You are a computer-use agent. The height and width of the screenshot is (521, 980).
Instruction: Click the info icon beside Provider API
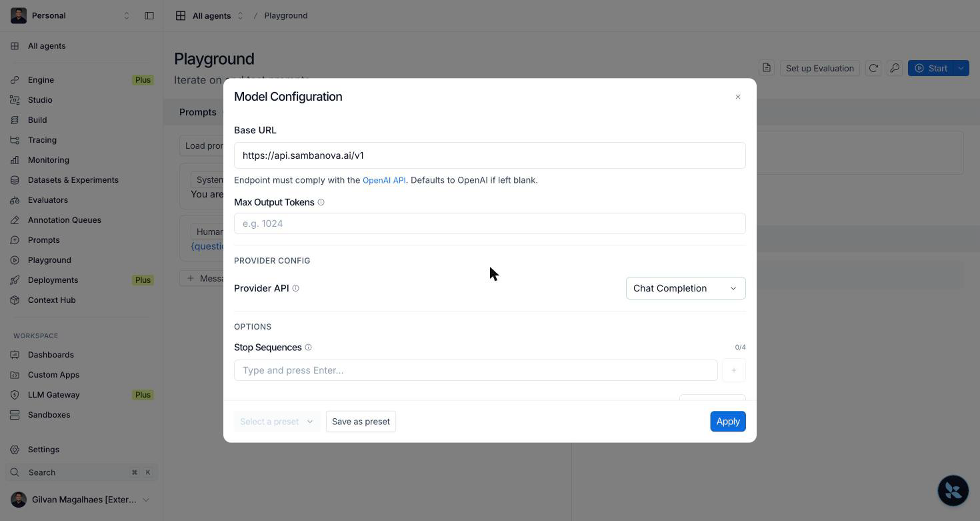click(x=295, y=288)
